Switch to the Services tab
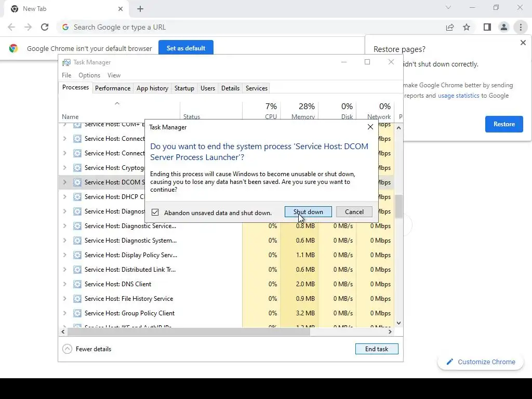The image size is (532, 399). coord(257,88)
